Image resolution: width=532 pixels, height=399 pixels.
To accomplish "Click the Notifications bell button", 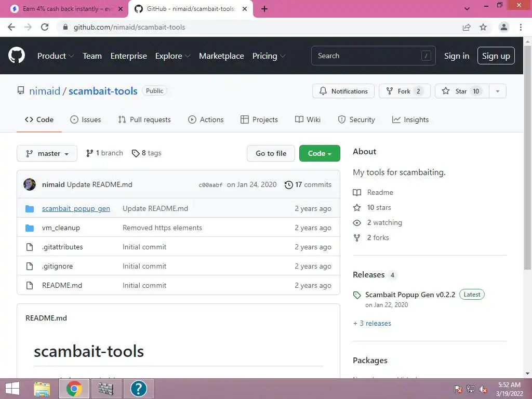I will click(x=343, y=91).
